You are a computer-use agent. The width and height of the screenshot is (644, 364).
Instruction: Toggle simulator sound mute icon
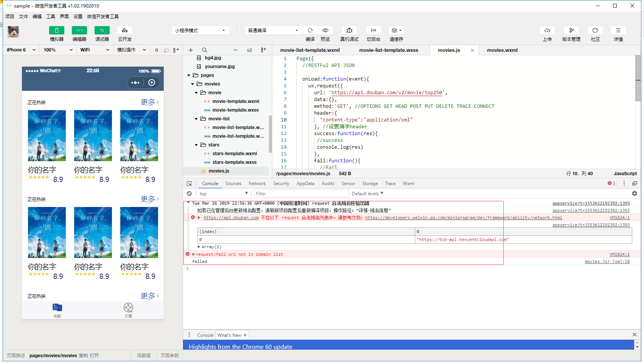[x=157, y=50]
